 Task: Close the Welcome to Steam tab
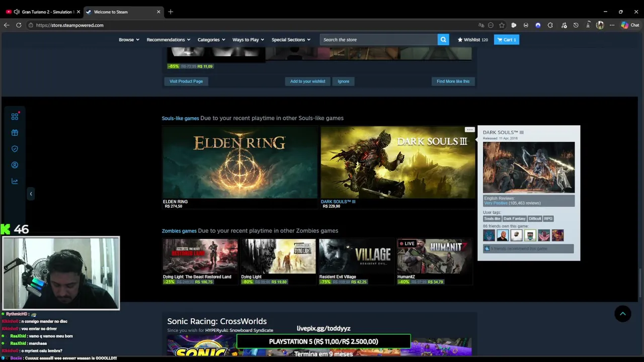(x=159, y=12)
